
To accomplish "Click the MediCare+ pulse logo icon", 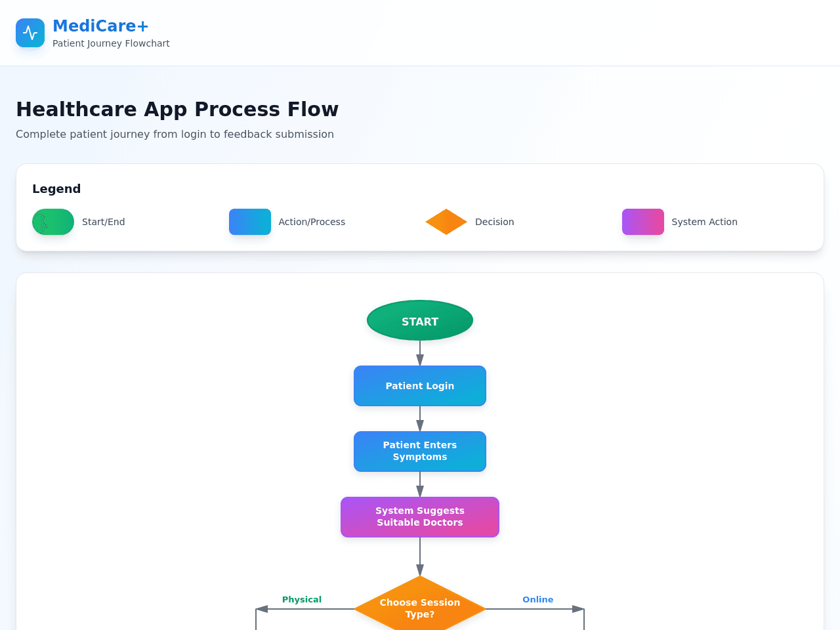I will pos(30,33).
